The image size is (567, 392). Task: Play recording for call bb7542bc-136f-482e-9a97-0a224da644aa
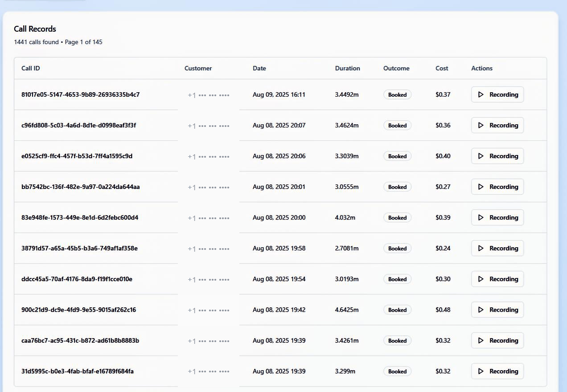(x=497, y=187)
